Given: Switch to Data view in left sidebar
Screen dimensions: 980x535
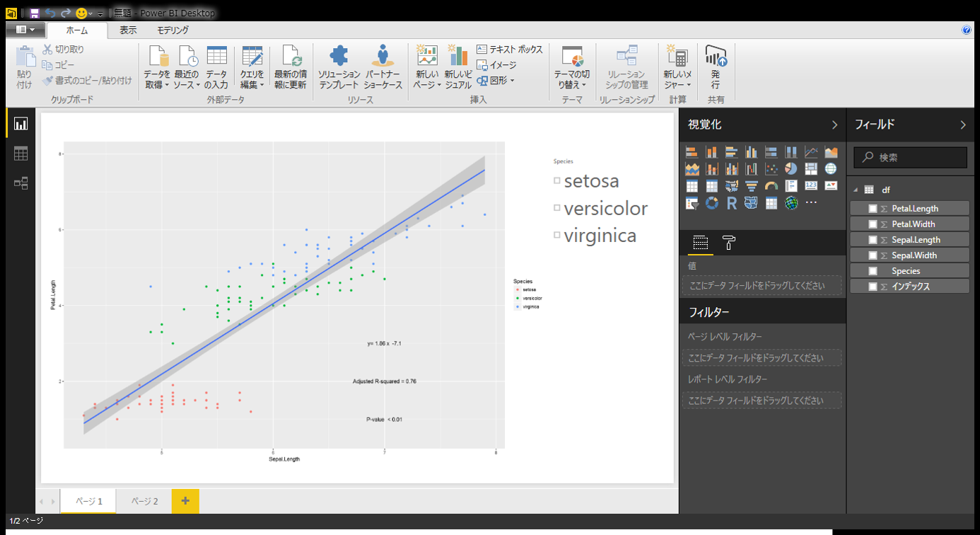Looking at the screenshot, I should point(20,153).
